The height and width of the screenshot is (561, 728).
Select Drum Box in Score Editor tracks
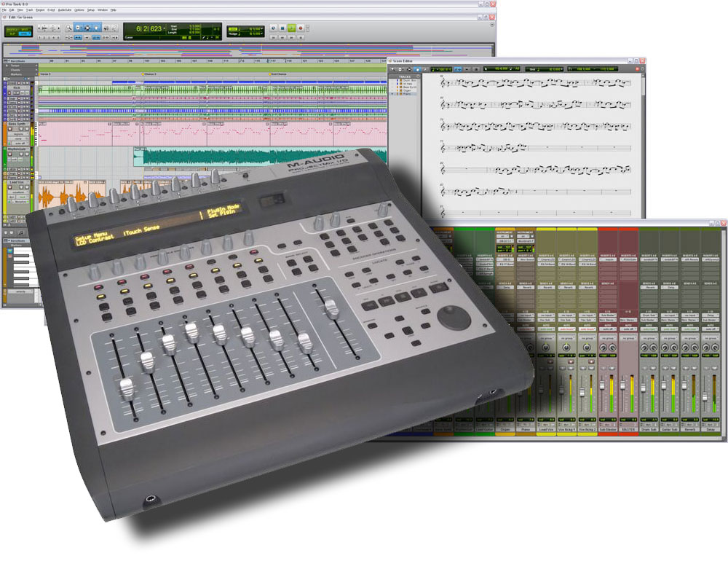coord(409,80)
